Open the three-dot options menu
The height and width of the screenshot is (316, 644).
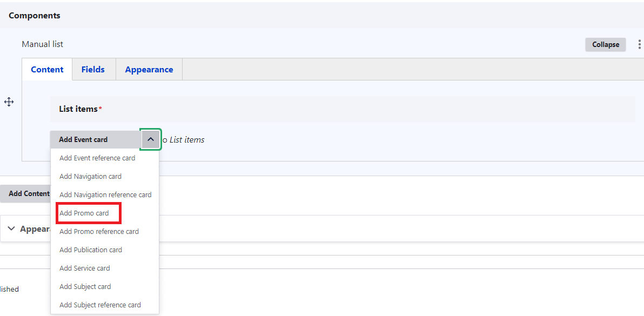[640, 44]
